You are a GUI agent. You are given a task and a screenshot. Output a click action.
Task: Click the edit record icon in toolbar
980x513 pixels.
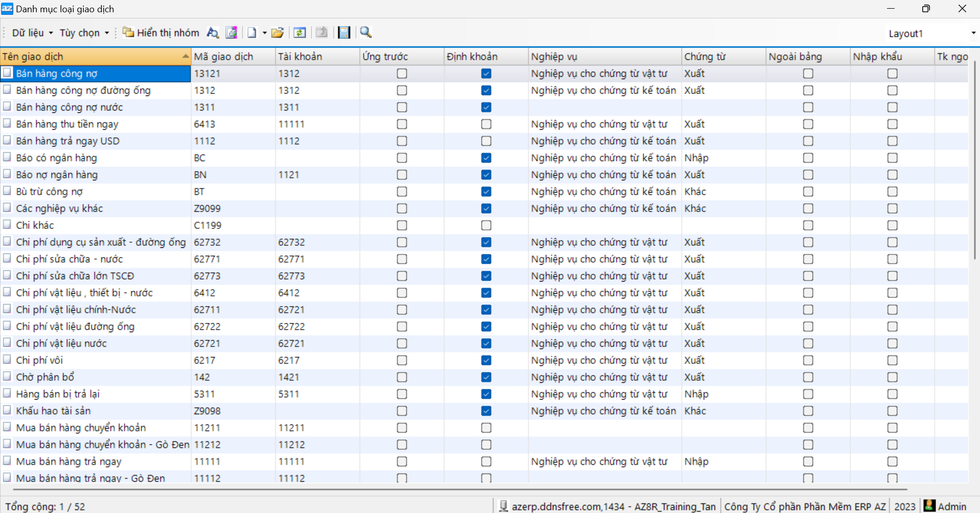click(x=231, y=33)
